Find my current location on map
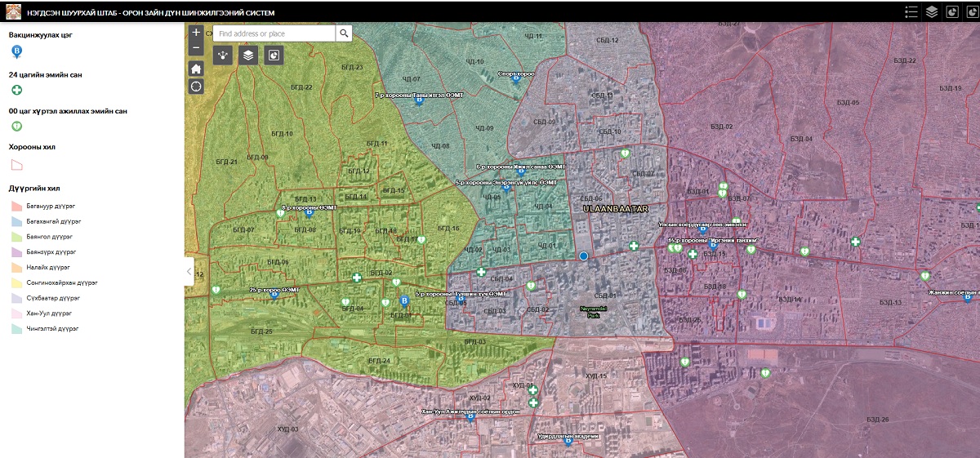Image resolution: width=980 pixels, height=458 pixels. click(x=196, y=87)
